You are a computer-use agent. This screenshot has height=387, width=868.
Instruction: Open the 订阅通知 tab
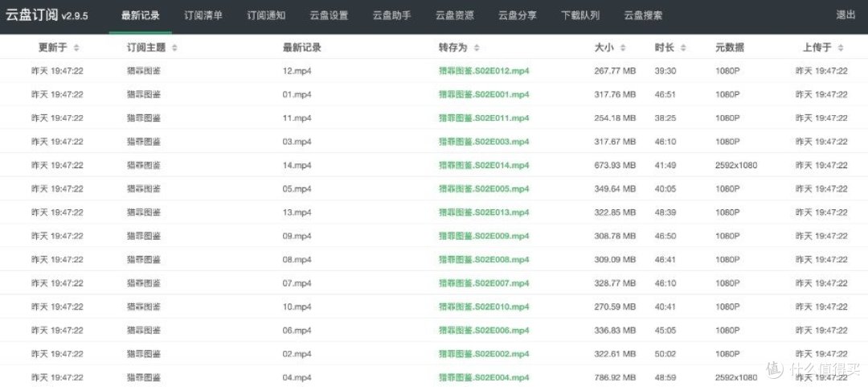tap(266, 15)
